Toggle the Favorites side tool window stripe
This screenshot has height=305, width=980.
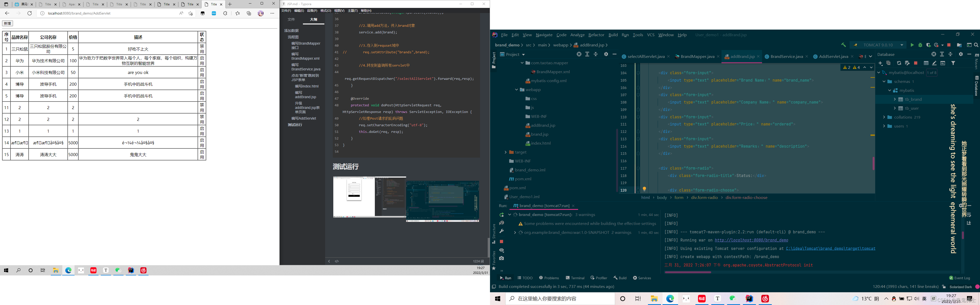coord(494,261)
